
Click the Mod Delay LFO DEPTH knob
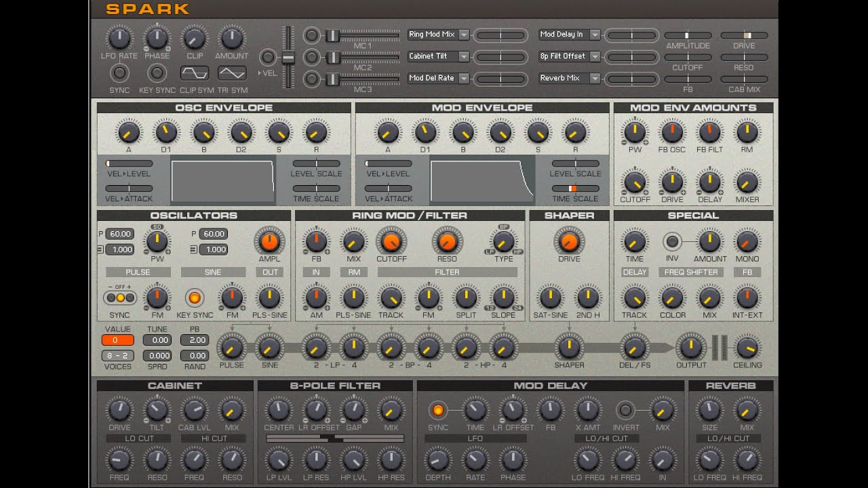tap(437, 460)
